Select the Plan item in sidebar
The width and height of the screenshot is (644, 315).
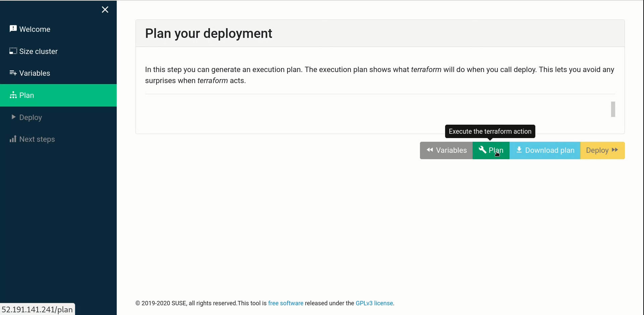(27, 96)
